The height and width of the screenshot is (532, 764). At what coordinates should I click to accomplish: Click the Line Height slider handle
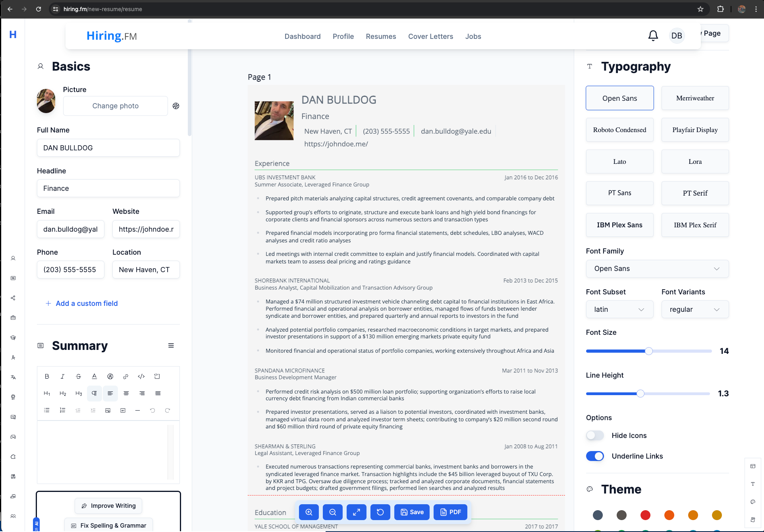click(641, 394)
